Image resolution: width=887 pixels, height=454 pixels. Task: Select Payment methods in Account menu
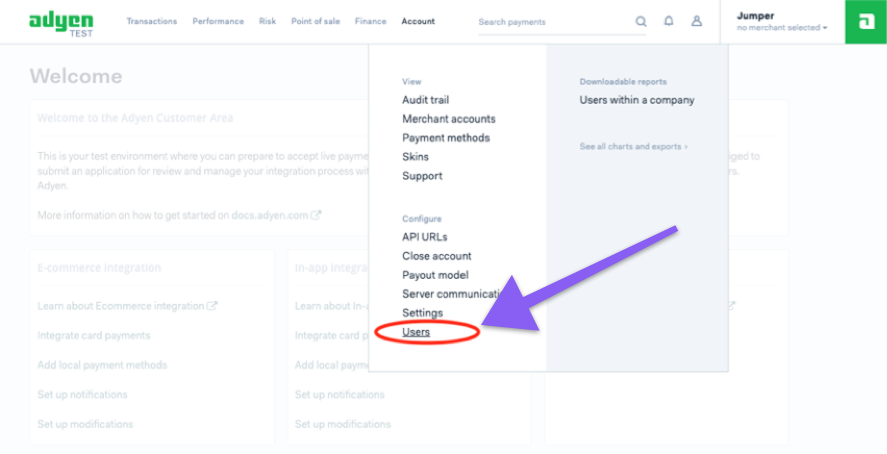pyautogui.click(x=446, y=137)
